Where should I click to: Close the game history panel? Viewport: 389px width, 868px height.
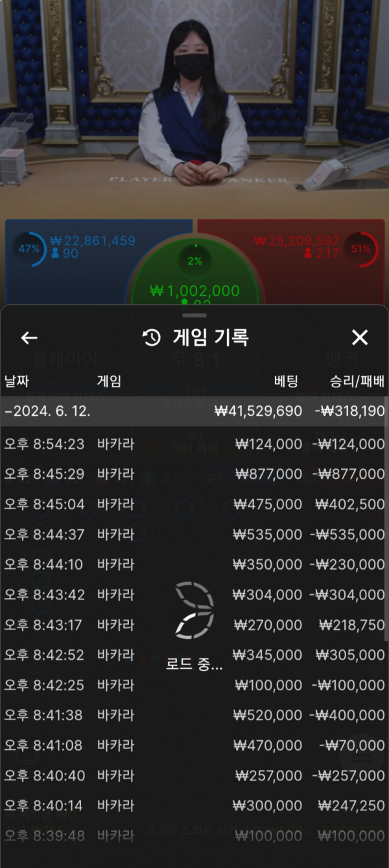[359, 337]
